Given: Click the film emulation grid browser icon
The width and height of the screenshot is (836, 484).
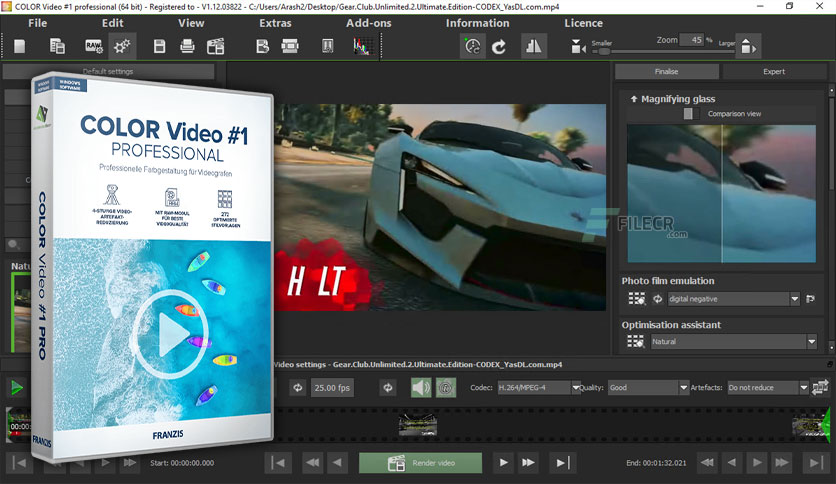Looking at the screenshot, I should pyautogui.click(x=636, y=299).
